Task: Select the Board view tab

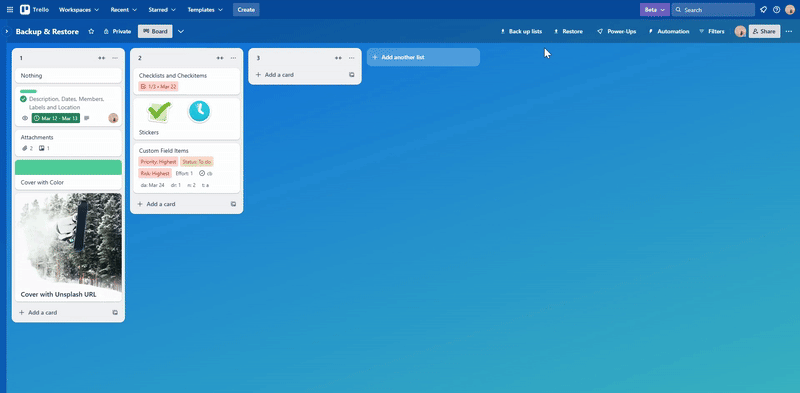Action: coord(155,32)
